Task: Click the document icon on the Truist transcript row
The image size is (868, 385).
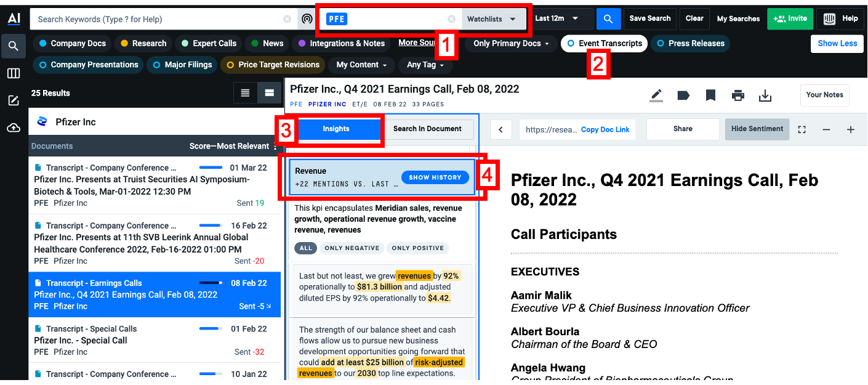Action: pyautogui.click(x=38, y=168)
